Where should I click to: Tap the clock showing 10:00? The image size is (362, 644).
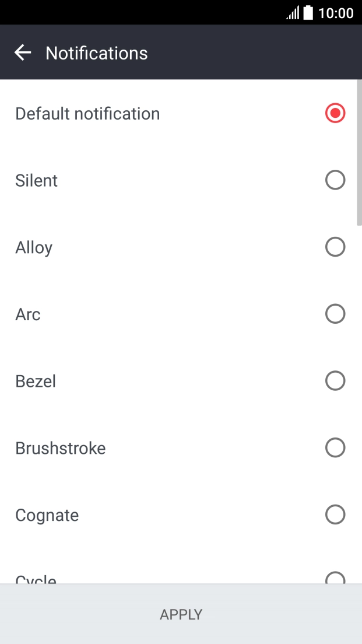(x=335, y=13)
